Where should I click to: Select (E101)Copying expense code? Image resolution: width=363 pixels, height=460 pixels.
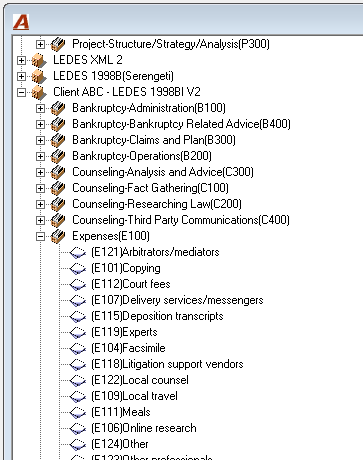(x=126, y=268)
